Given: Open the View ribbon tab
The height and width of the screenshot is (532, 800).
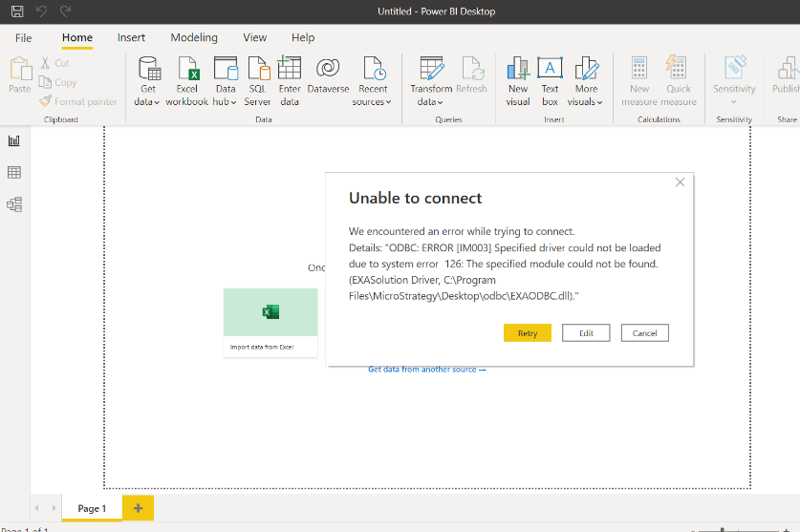Looking at the screenshot, I should coord(254,38).
